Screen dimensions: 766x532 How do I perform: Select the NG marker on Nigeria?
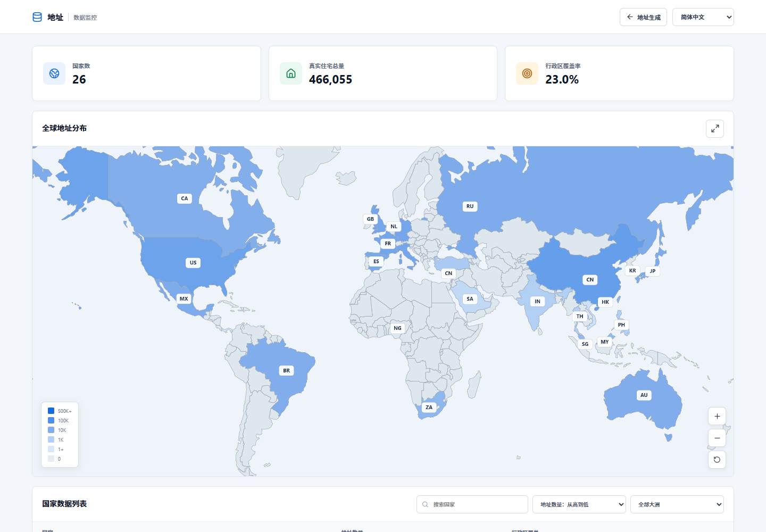[x=397, y=328]
